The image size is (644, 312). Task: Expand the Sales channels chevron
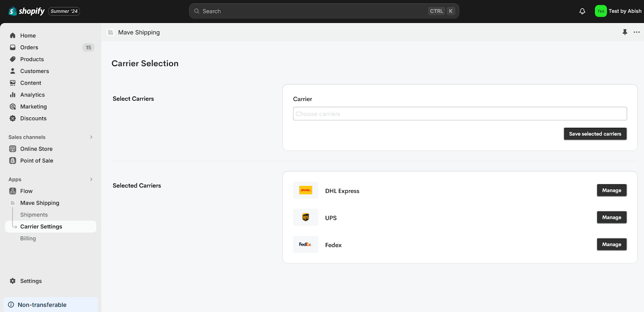click(91, 137)
